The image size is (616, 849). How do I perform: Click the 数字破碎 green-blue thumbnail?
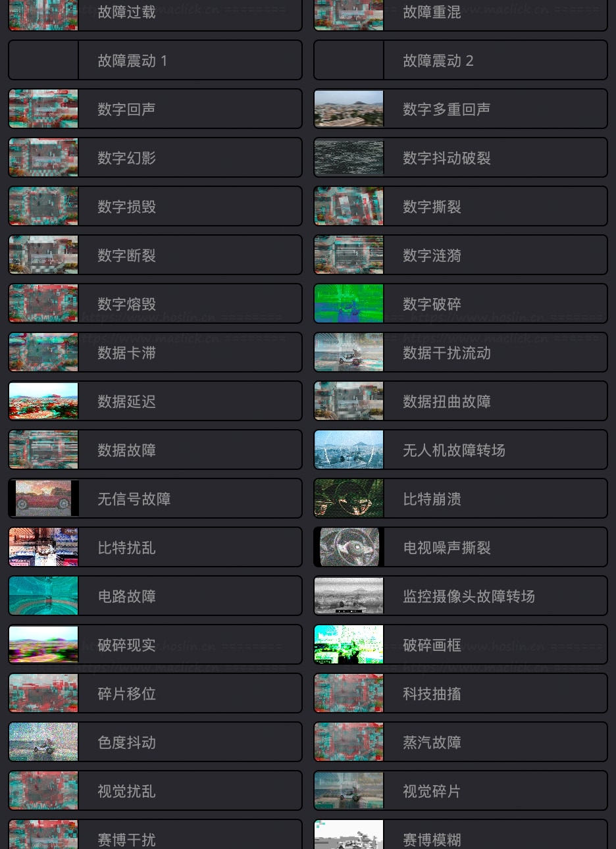[349, 303]
